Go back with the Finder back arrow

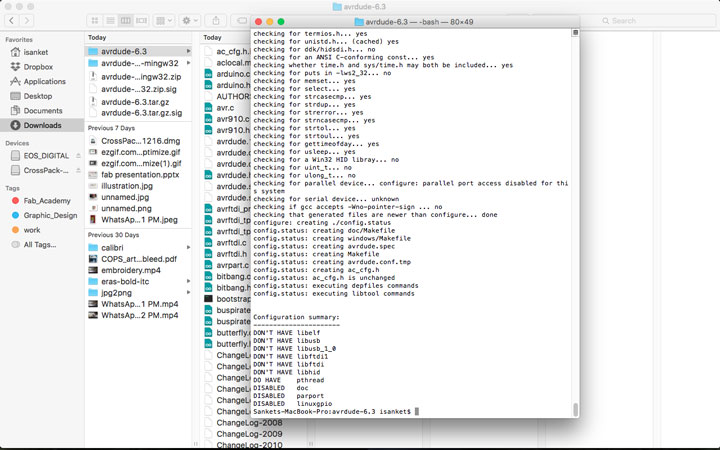(x=11, y=21)
